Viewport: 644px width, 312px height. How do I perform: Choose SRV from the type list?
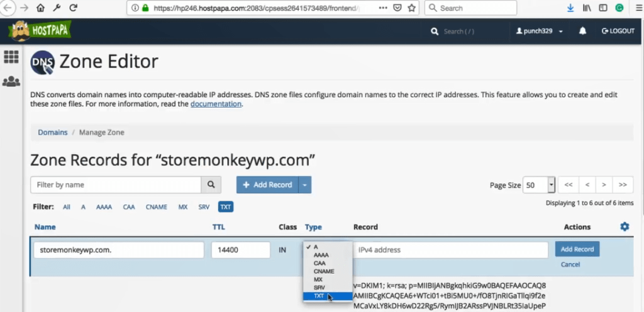click(328, 287)
